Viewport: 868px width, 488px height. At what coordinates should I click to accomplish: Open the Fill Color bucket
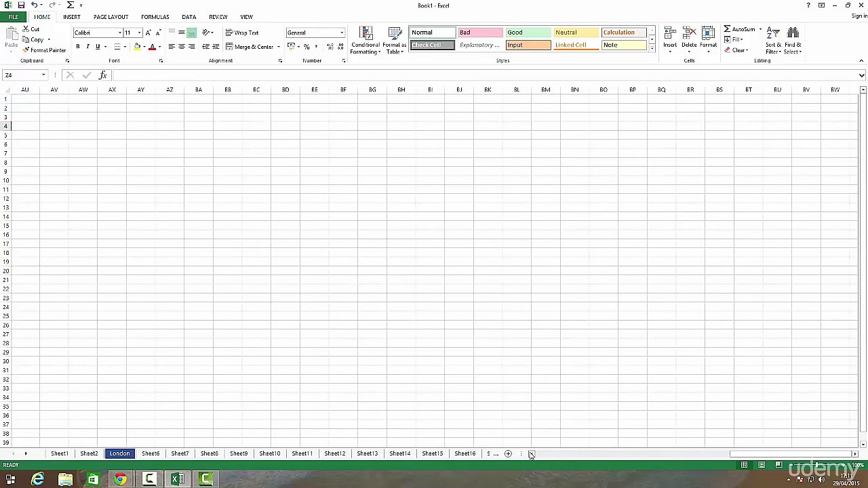(x=137, y=47)
